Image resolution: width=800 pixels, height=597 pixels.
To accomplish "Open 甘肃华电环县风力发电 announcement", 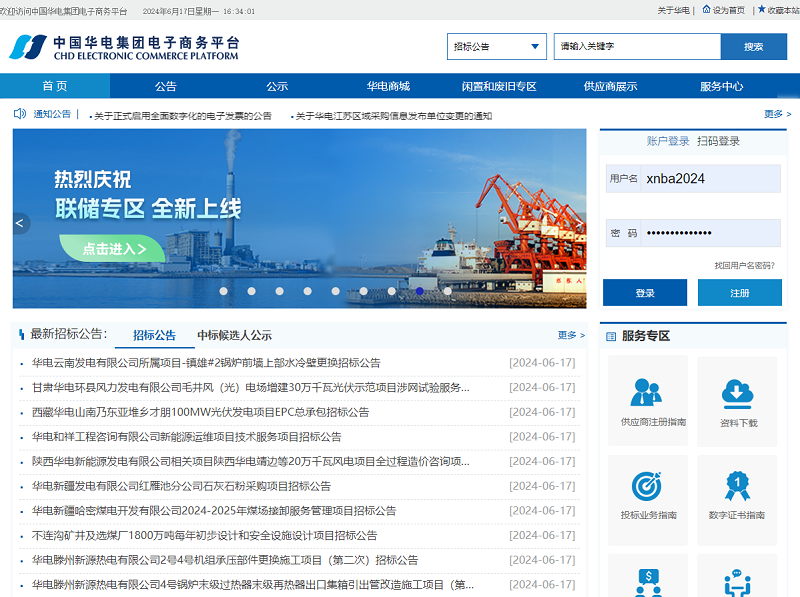I will coord(251,388).
